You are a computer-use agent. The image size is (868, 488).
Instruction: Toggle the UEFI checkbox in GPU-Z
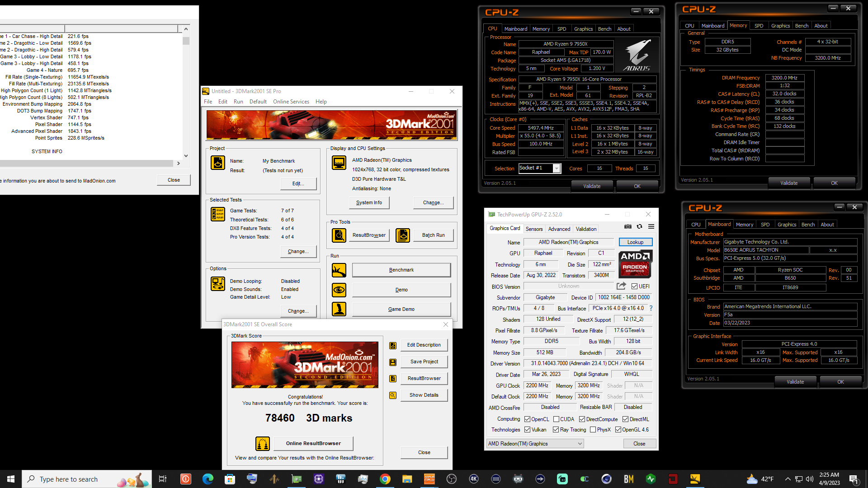[x=634, y=286]
